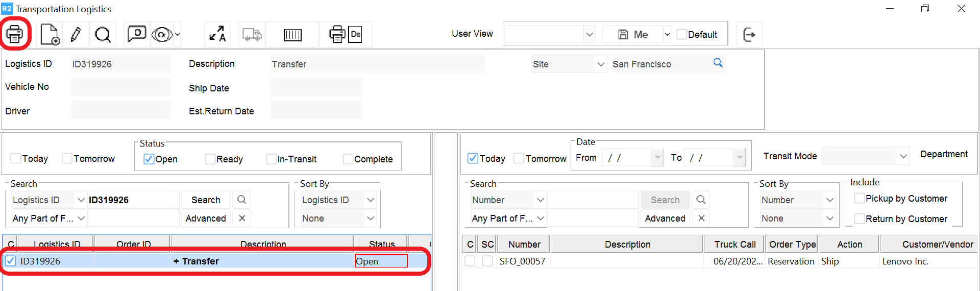Expand the User View dropdown
Viewport: 980px width, 291px height.
click(590, 34)
